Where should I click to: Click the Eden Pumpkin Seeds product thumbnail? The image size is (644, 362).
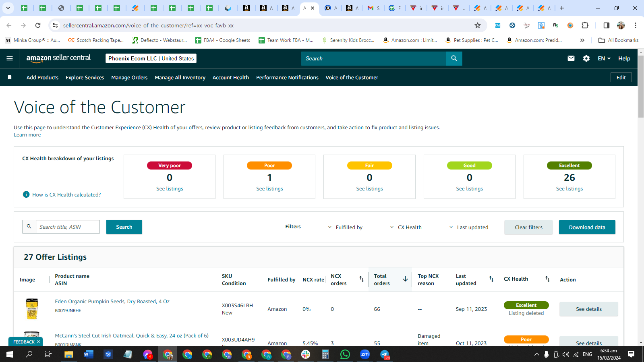click(32, 309)
